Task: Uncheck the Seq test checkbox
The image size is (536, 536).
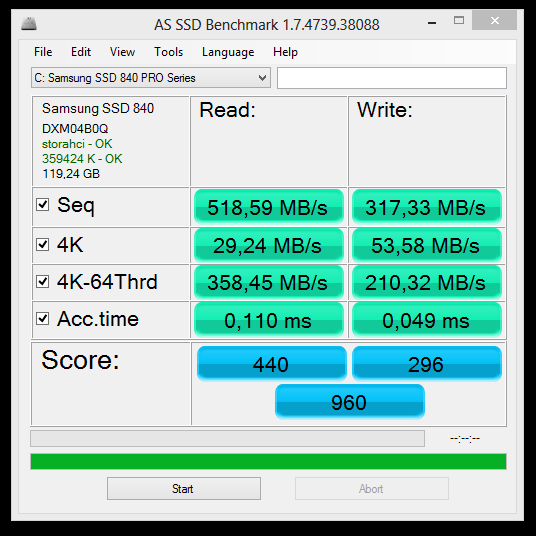Action: coord(43,205)
